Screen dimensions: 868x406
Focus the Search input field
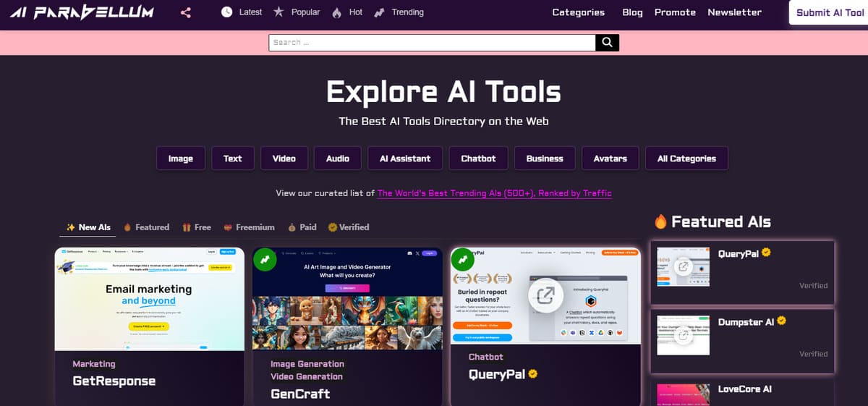point(432,43)
